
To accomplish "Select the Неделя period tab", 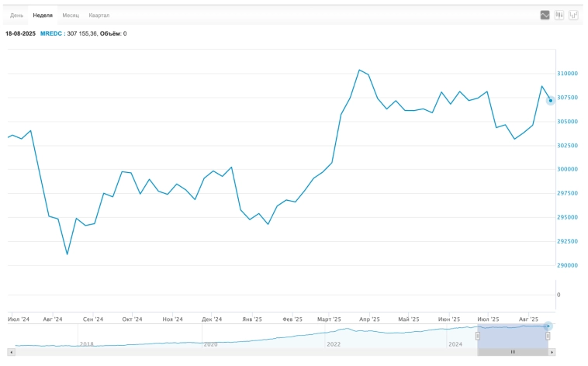I will click(x=43, y=15).
